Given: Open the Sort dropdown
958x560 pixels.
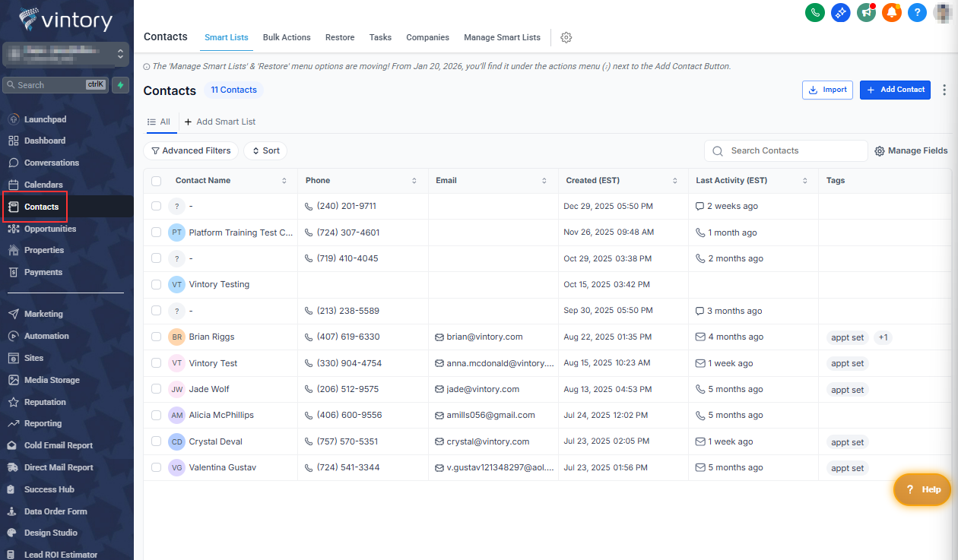Looking at the screenshot, I should coord(265,150).
